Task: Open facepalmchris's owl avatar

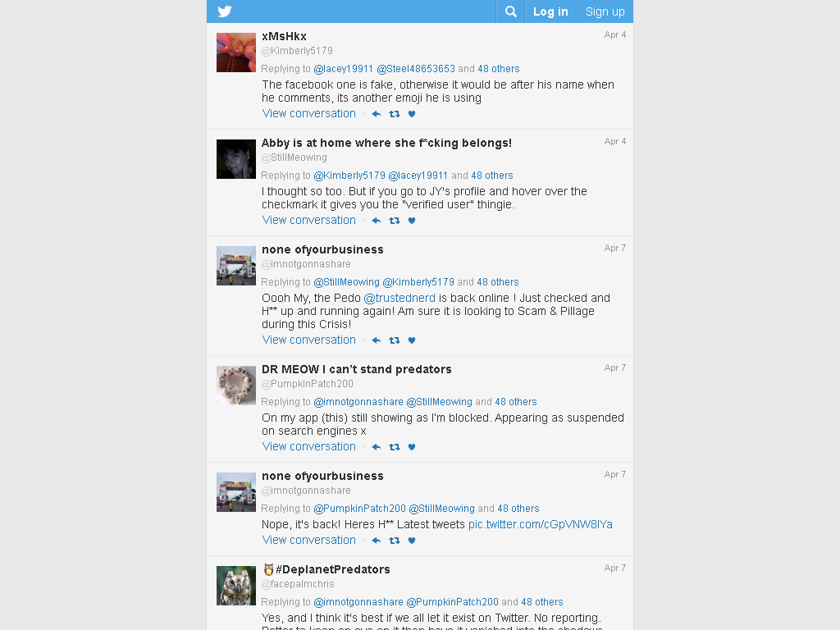Action: click(x=236, y=586)
